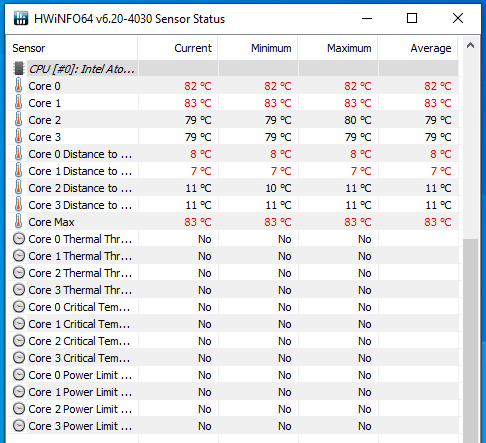Click the clock icon for Core 3 Power Limit
The width and height of the screenshot is (486, 443).
pos(19,426)
